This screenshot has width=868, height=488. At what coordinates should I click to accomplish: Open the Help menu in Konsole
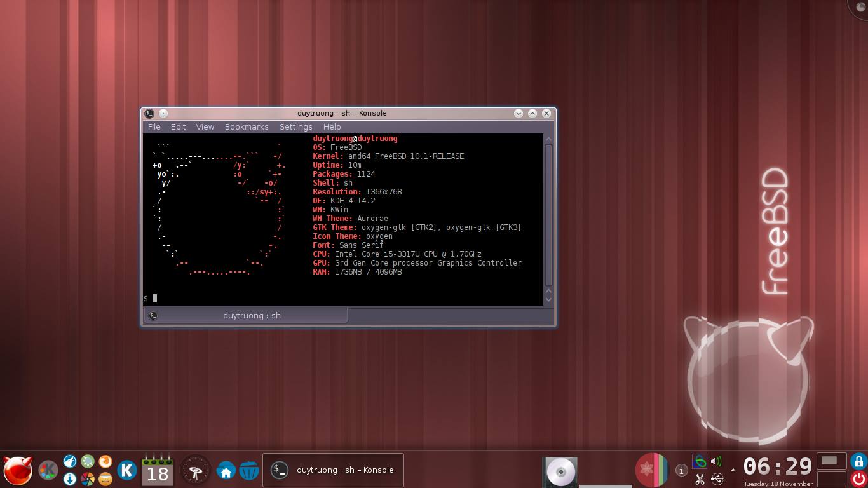click(332, 127)
